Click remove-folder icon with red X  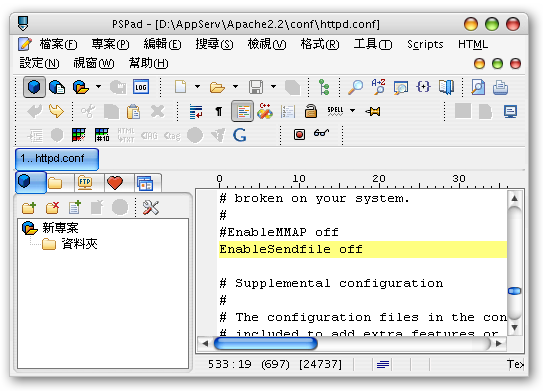tap(52, 207)
